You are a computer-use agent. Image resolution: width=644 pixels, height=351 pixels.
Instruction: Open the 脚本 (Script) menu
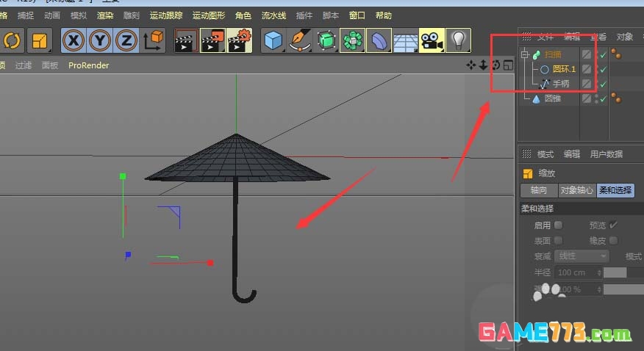[331, 15]
